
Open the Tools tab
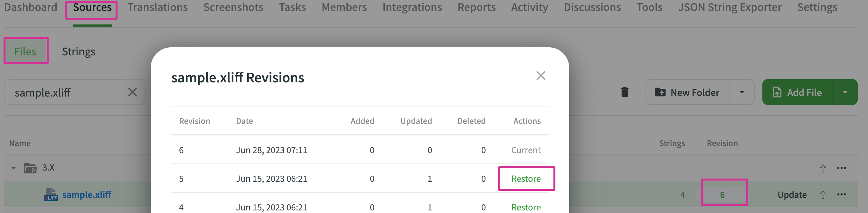click(x=649, y=7)
